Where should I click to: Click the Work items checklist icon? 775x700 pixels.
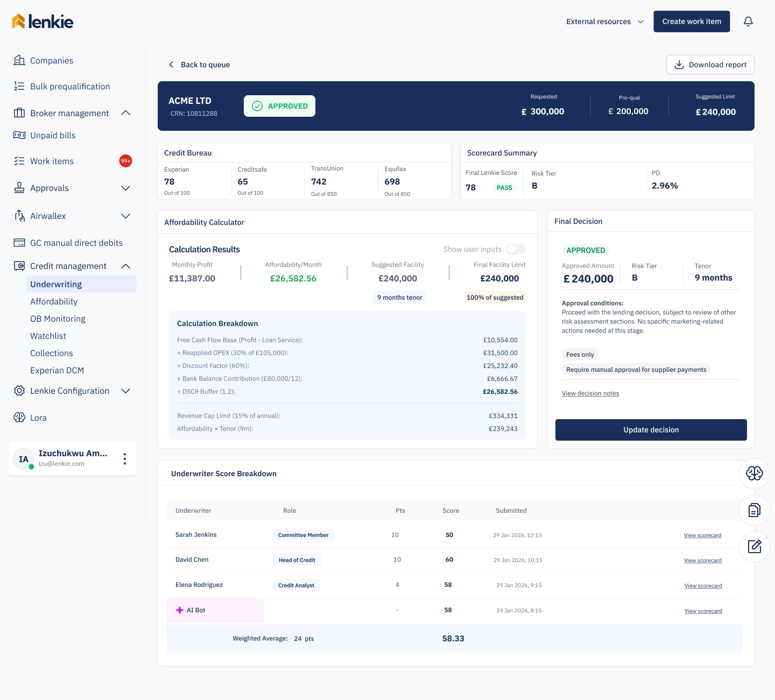[x=19, y=161]
